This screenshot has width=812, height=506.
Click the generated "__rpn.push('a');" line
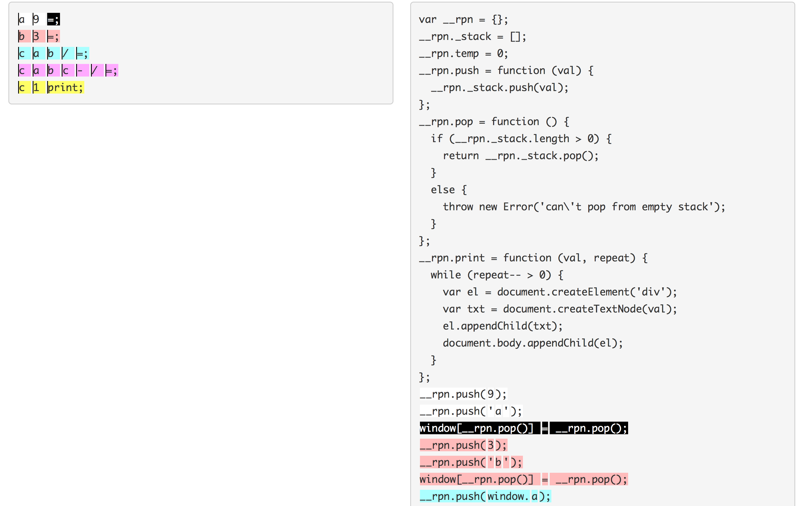(471, 411)
